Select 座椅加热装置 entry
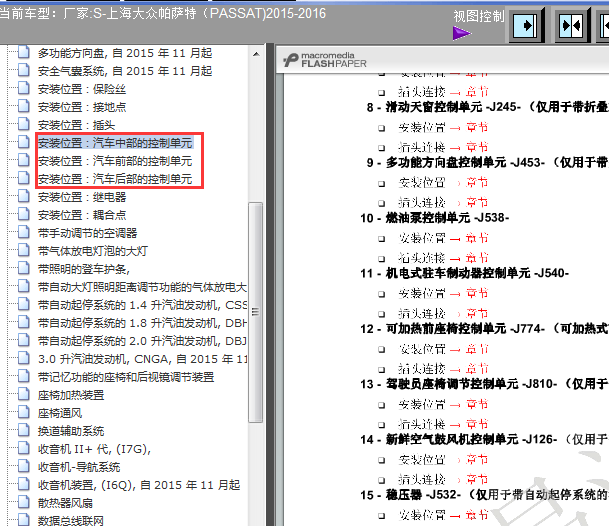This screenshot has height=526, width=609. pos(71,395)
